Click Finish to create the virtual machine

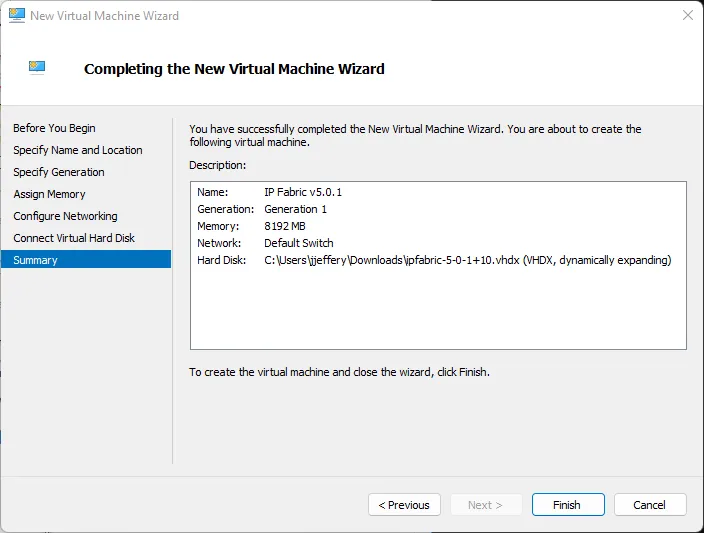click(567, 505)
